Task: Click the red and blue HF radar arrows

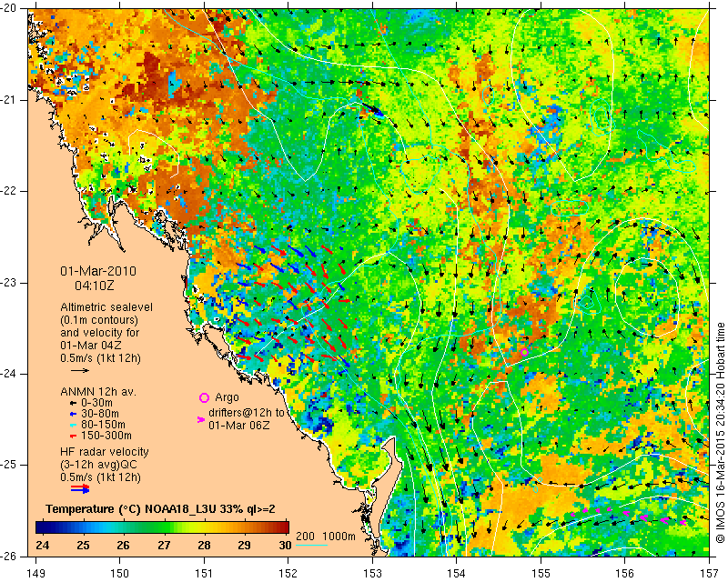Action: (x=80, y=489)
